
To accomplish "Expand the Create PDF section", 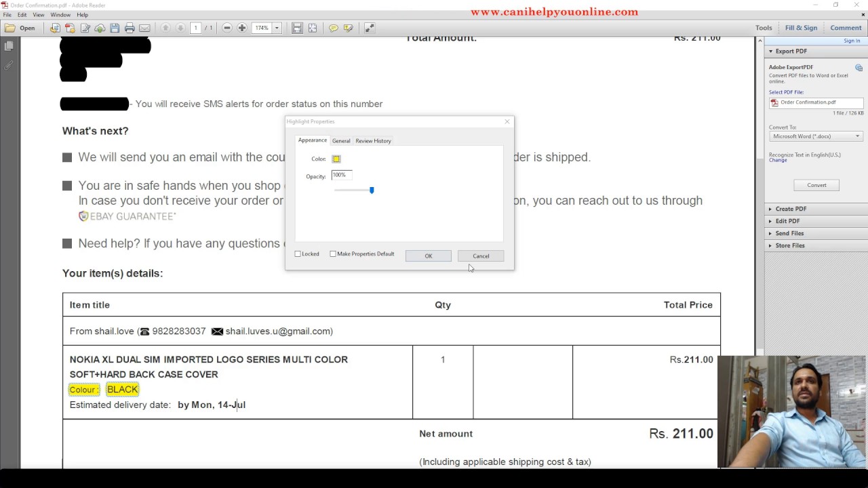I will coord(770,209).
